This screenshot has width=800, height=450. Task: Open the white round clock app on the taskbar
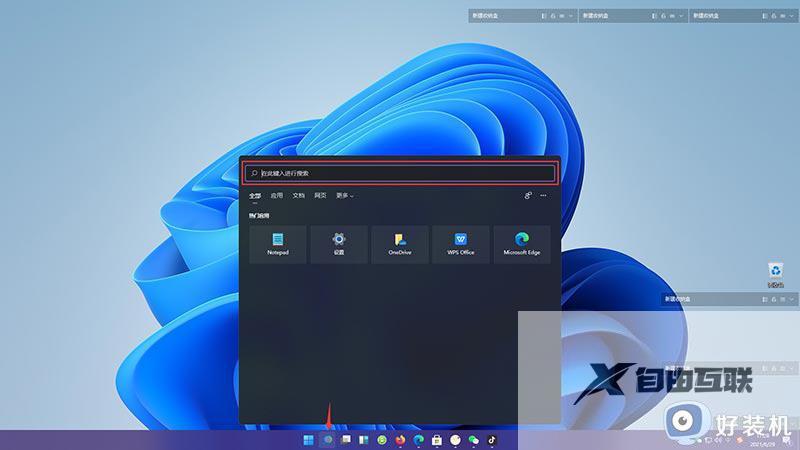[x=455, y=440]
